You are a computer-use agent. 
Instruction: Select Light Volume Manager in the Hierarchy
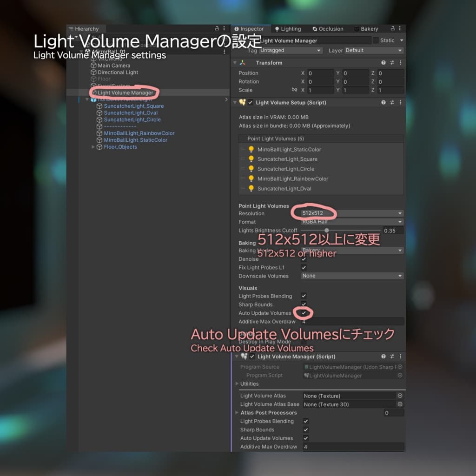click(126, 93)
